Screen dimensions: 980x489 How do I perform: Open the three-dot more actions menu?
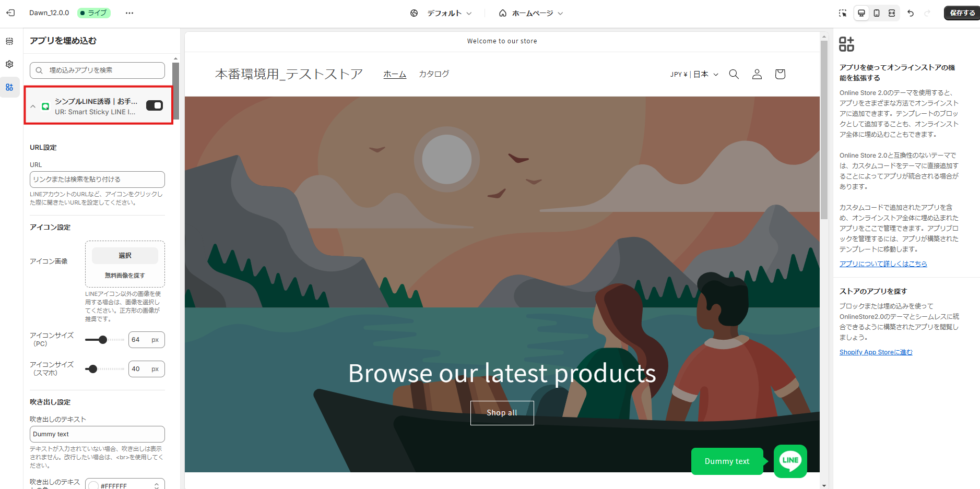[129, 13]
